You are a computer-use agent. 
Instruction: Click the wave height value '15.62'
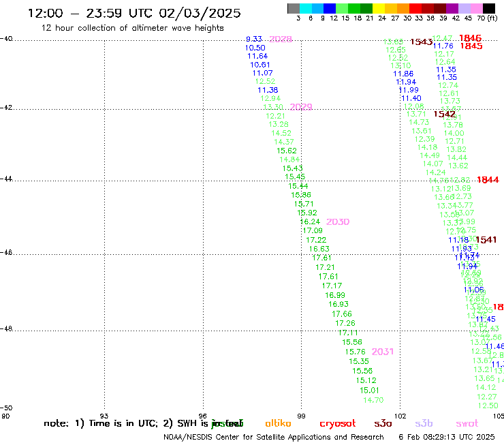(287, 151)
